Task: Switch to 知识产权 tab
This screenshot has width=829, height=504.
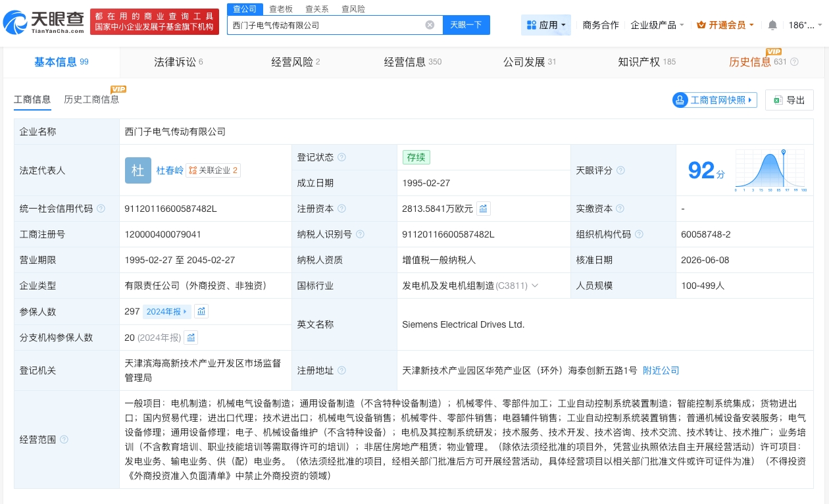Action: tap(647, 62)
